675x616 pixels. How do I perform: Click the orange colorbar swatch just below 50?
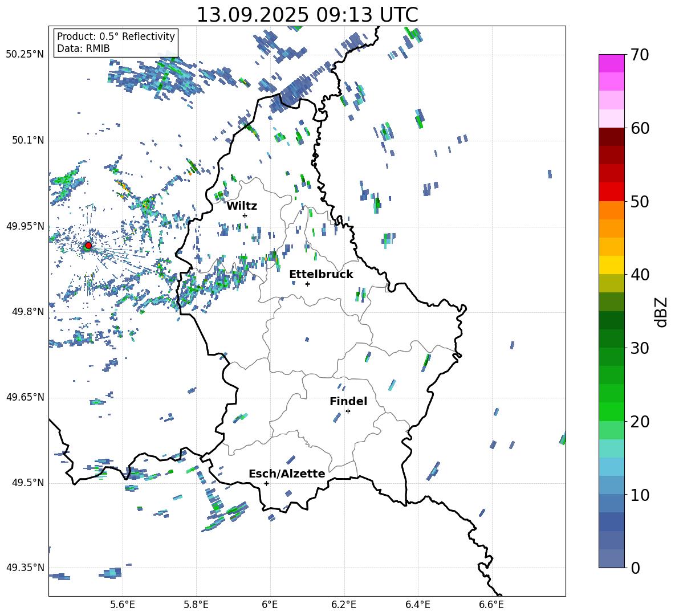coord(611,210)
